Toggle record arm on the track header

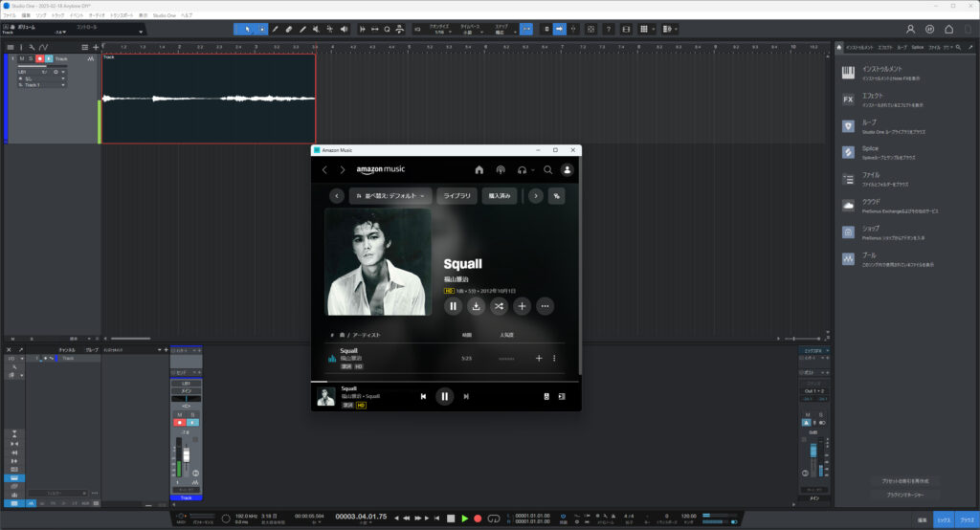[x=39, y=59]
